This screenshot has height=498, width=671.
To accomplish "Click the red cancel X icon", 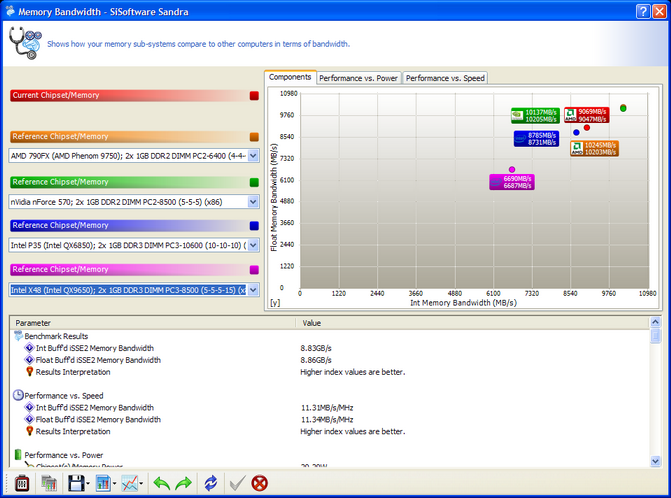I will click(x=260, y=483).
